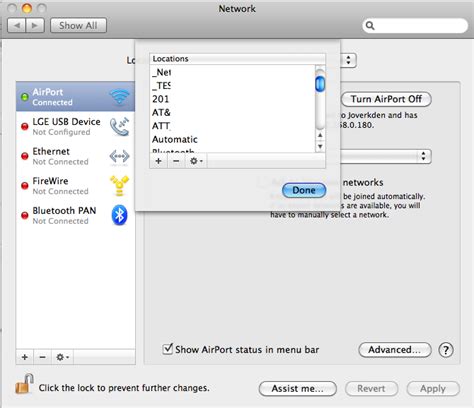Click the Locations column header
This screenshot has height=408, width=474.
pyautogui.click(x=237, y=59)
